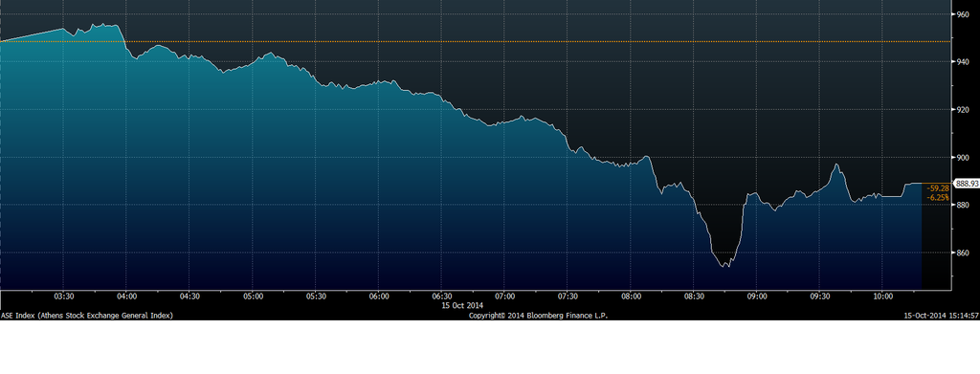The image size is (980, 374).
Task: Click the 15 Oct 2014 date label
Action: click(462, 305)
